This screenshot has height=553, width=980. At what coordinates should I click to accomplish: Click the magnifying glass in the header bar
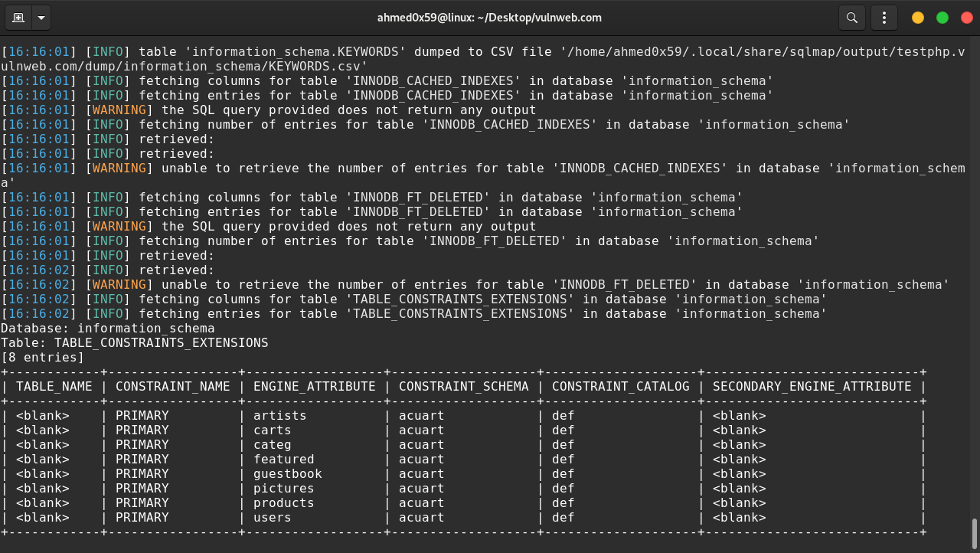coord(851,17)
